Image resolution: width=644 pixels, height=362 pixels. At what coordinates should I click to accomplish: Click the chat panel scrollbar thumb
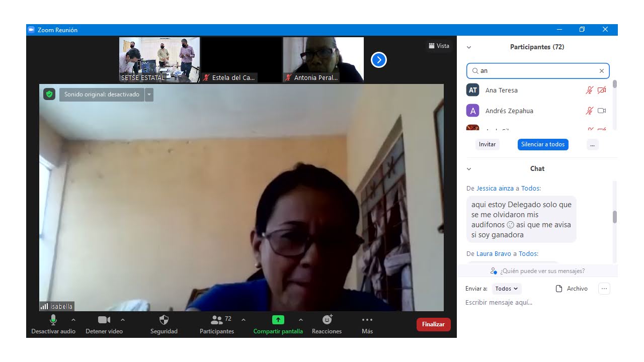tap(614, 217)
